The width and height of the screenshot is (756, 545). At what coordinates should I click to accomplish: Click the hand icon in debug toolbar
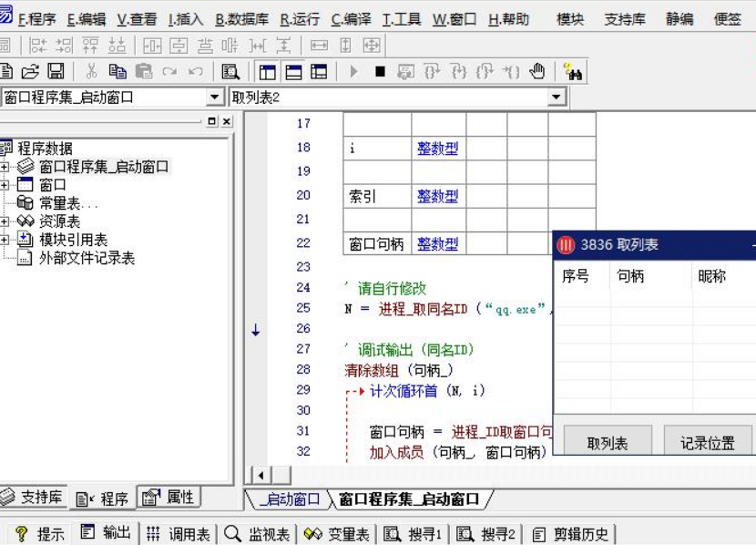click(x=537, y=72)
